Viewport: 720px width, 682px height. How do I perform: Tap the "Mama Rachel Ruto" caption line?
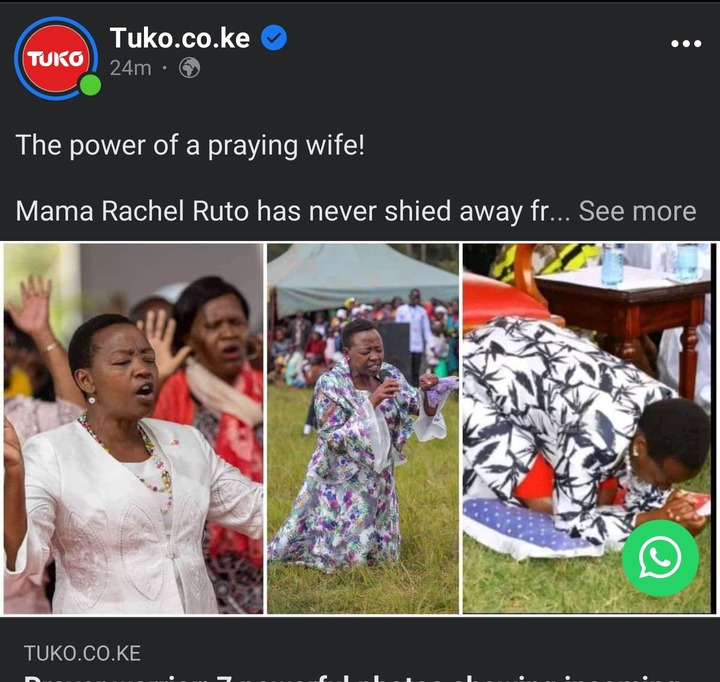point(356,211)
